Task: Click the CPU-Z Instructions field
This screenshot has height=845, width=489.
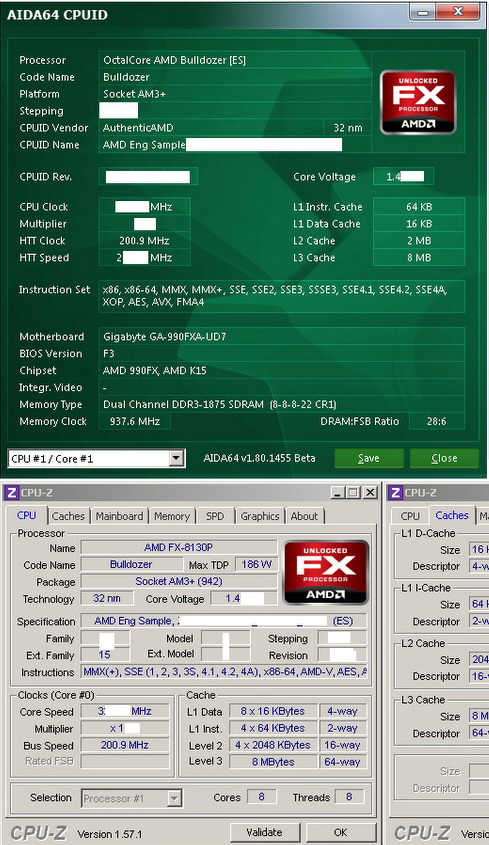Action: point(225,672)
